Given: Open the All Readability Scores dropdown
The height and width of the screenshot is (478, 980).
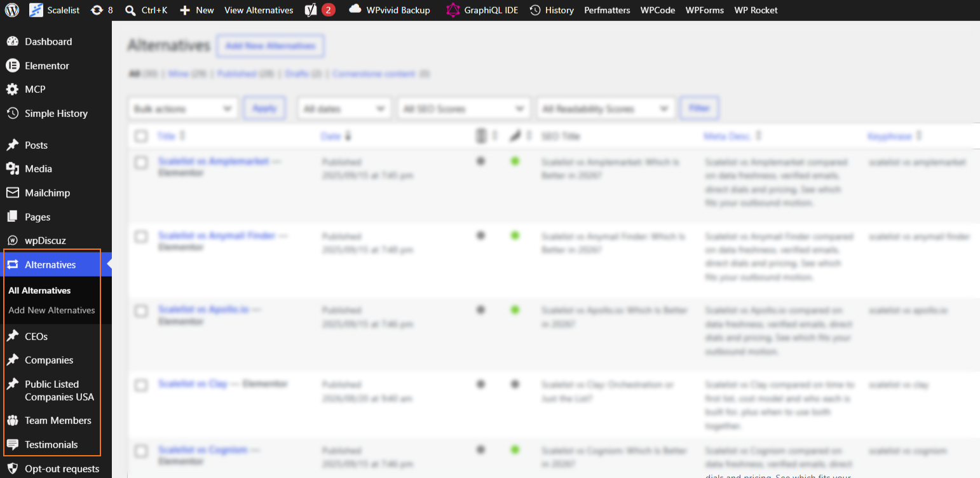Looking at the screenshot, I should [x=606, y=109].
